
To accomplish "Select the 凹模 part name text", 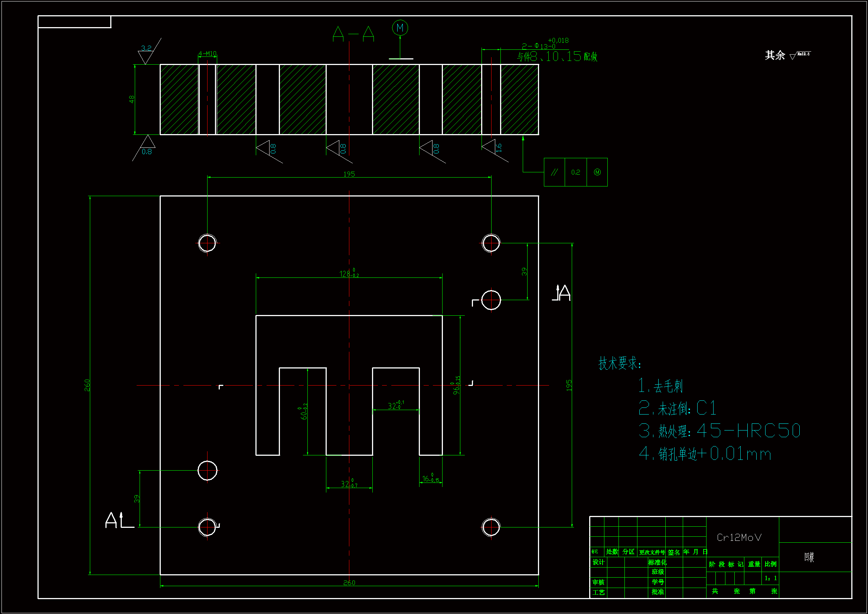I will tap(809, 557).
